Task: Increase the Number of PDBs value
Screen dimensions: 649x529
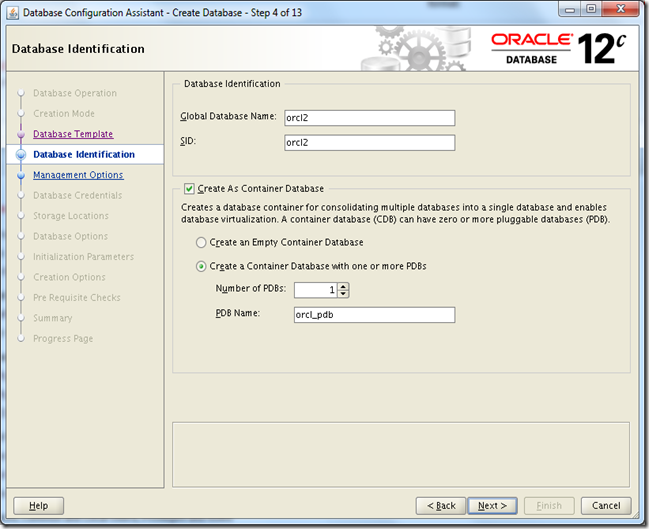Action: pyautogui.click(x=343, y=286)
